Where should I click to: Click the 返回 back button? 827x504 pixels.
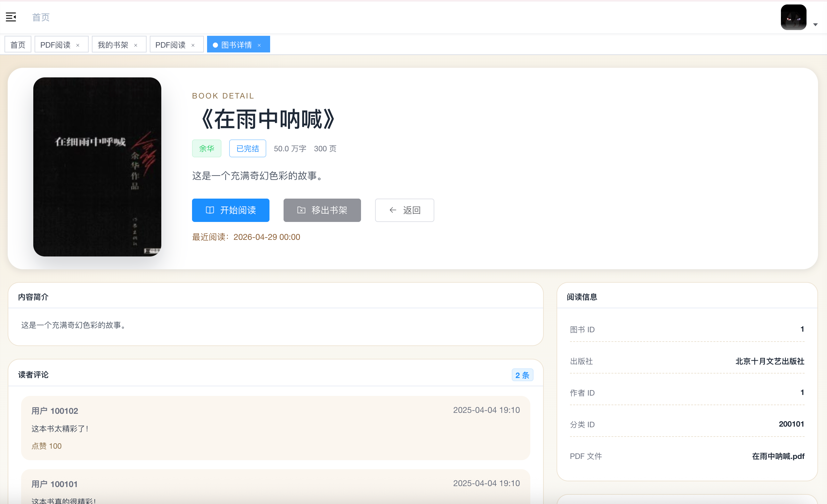[404, 210]
